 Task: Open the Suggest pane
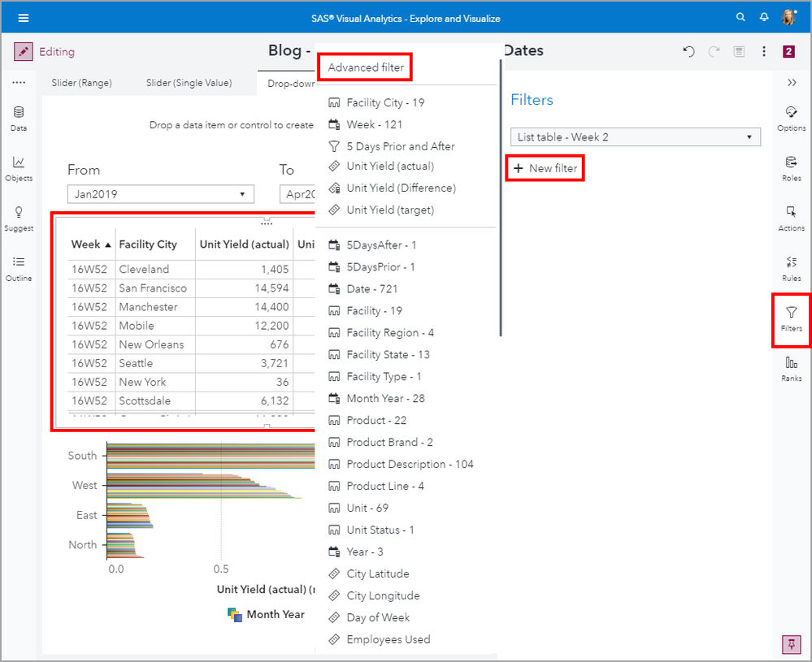(x=18, y=219)
